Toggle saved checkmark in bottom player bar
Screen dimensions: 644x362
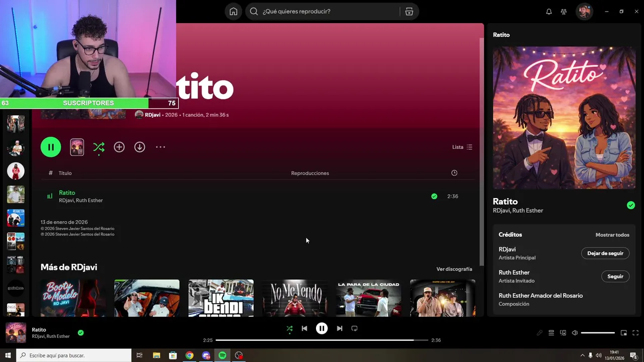(80, 332)
